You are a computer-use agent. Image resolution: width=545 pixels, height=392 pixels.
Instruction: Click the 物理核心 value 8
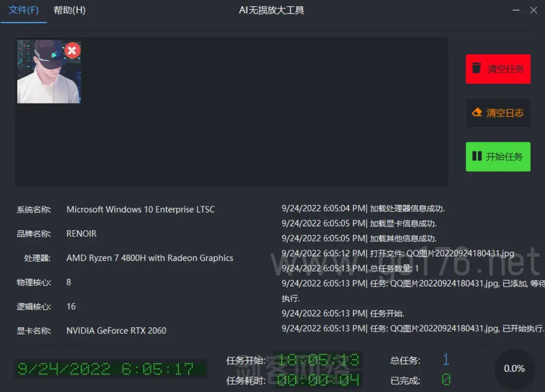pyautogui.click(x=69, y=282)
